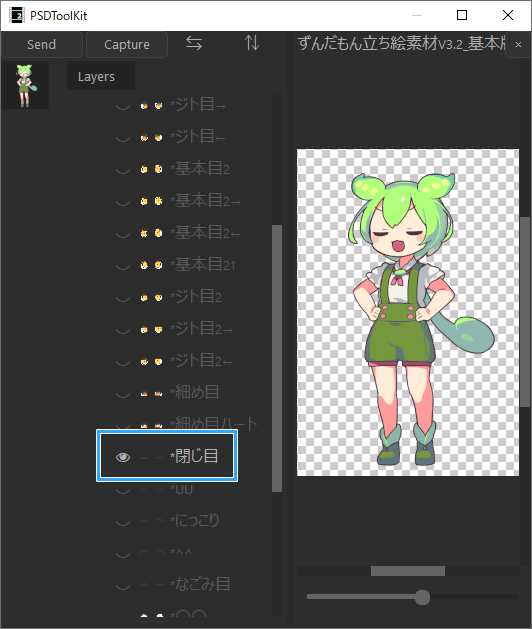Show the *細め目 layer
This screenshot has width=532, height=629.
coord(123,394)
